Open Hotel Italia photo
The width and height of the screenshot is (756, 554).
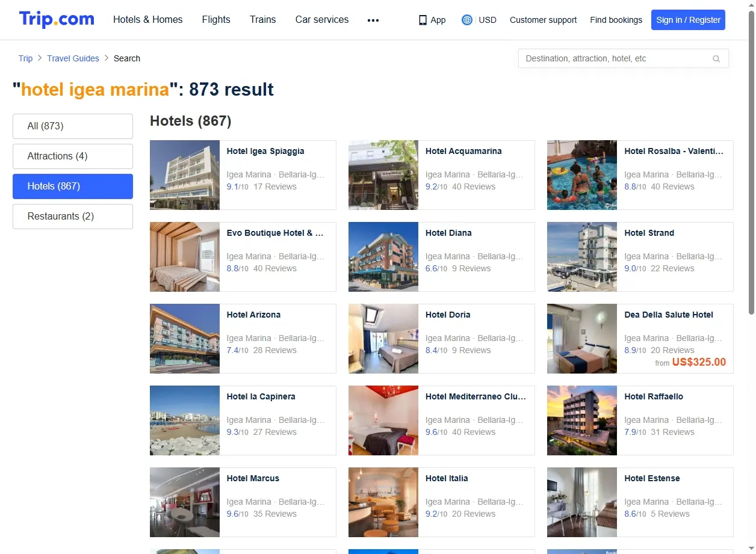383,502
